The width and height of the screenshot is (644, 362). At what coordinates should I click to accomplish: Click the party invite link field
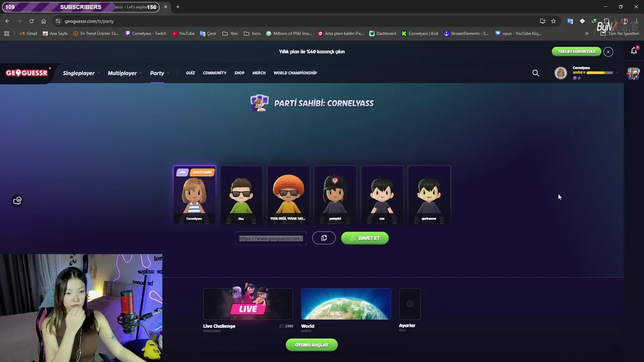[271, 238]
